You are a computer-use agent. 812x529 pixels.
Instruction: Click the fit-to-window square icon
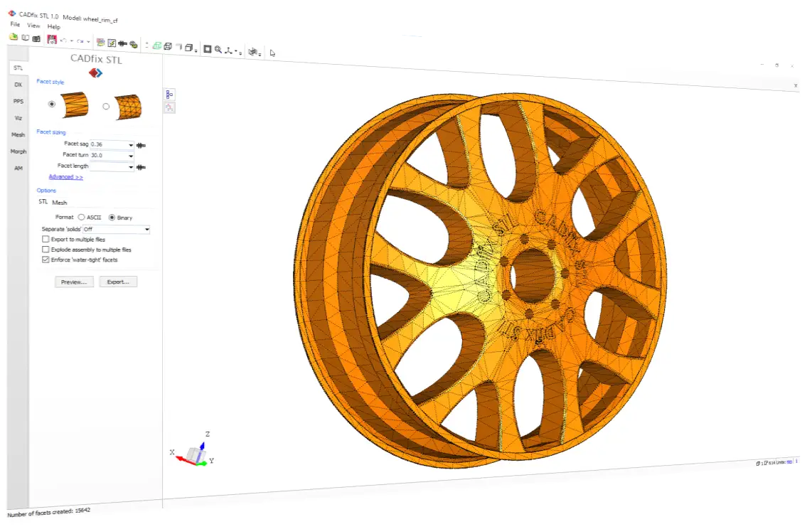point(207,49)
